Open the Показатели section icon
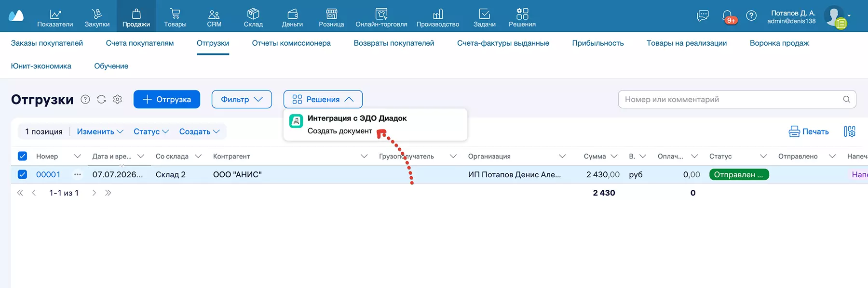 coord(55,14)
